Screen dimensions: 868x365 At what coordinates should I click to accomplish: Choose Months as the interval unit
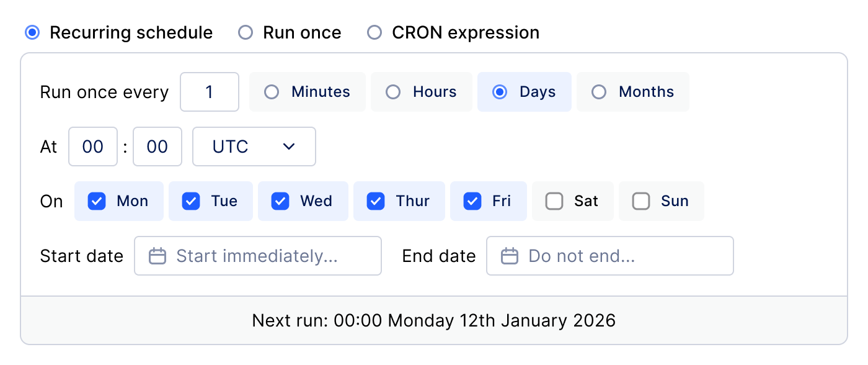(x=599, y=92)
